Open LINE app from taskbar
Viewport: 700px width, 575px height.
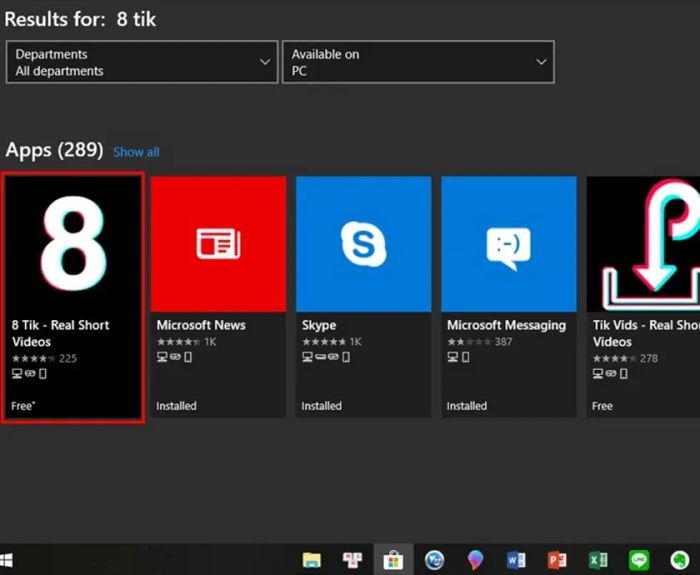coord(639,560)
